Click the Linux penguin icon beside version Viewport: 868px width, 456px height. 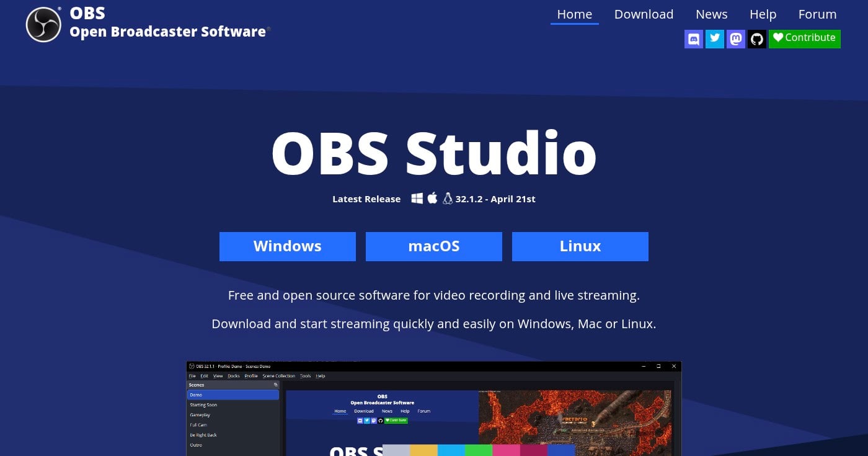click(x=448, y=199)
